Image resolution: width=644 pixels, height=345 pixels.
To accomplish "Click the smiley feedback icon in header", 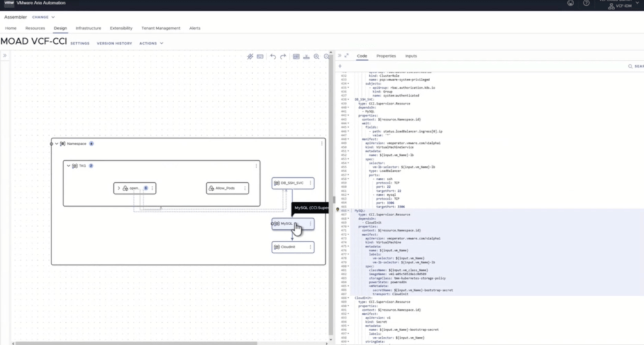I will click(x=570, y=3).
